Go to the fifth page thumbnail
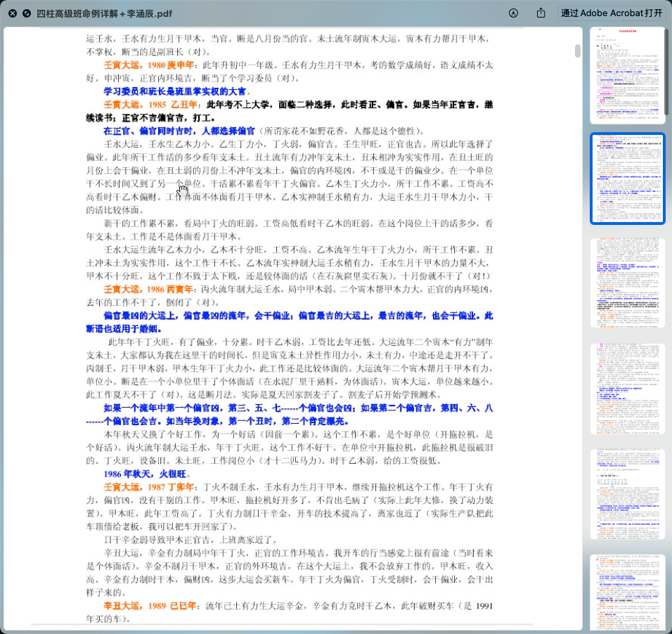The image size is (672, 634). [x=628, y=493]
